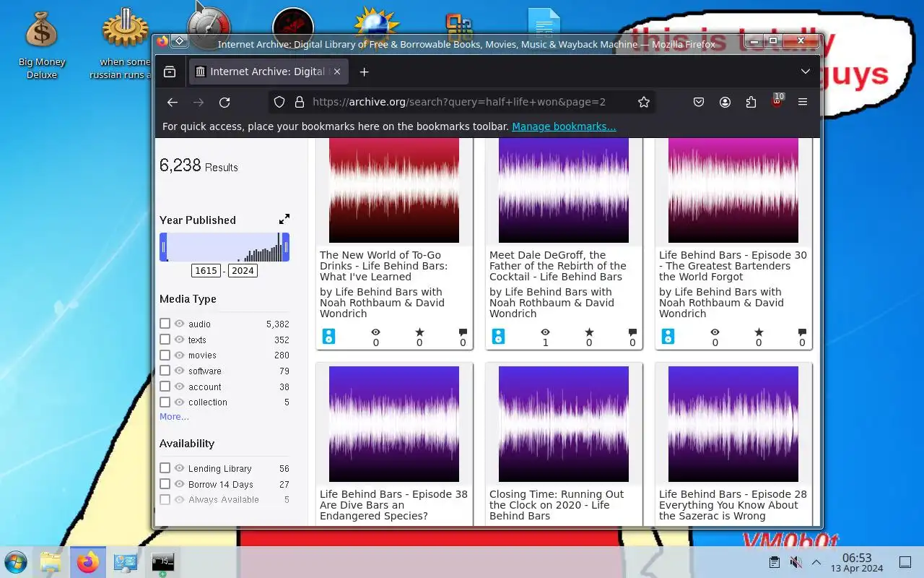Viewport: 924px width, 578px height.
Task: Open Closing Time Running Out title
Action: coord(557,505)
